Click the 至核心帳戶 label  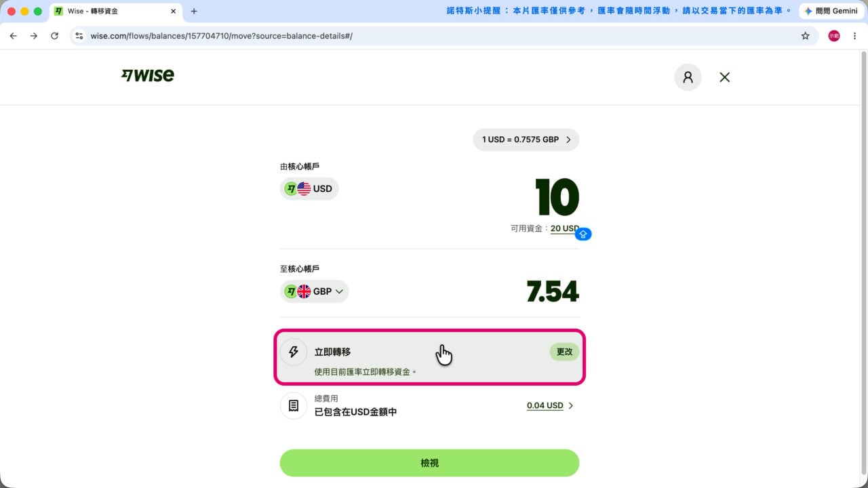(300, 269)
